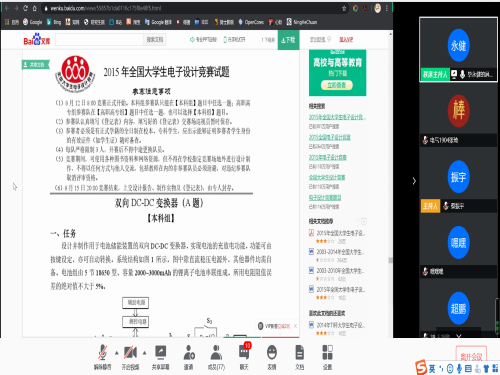
Task: Open the invite participants icon
Action: pyautogui.click(x=189, y=357)
